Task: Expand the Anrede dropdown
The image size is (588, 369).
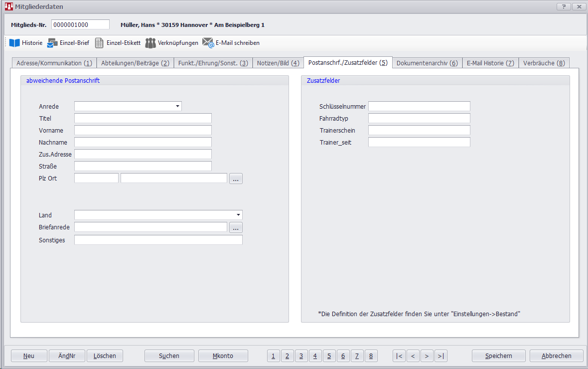Action: [177, 106]
